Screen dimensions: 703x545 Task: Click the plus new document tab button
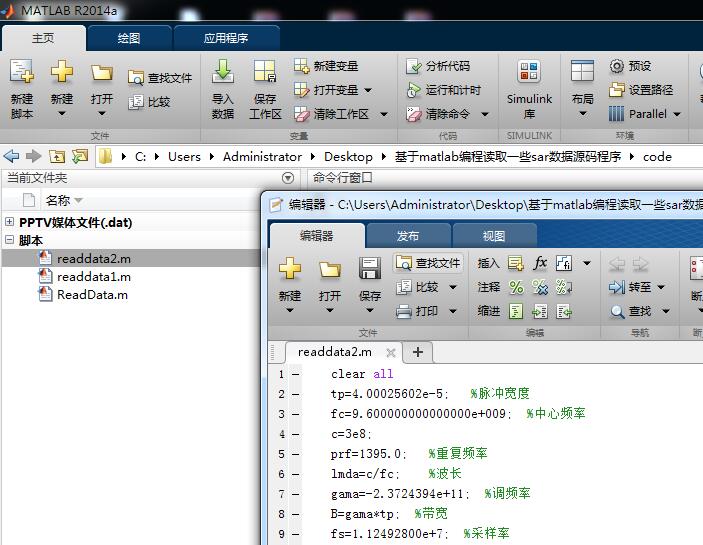click(418, 352)
